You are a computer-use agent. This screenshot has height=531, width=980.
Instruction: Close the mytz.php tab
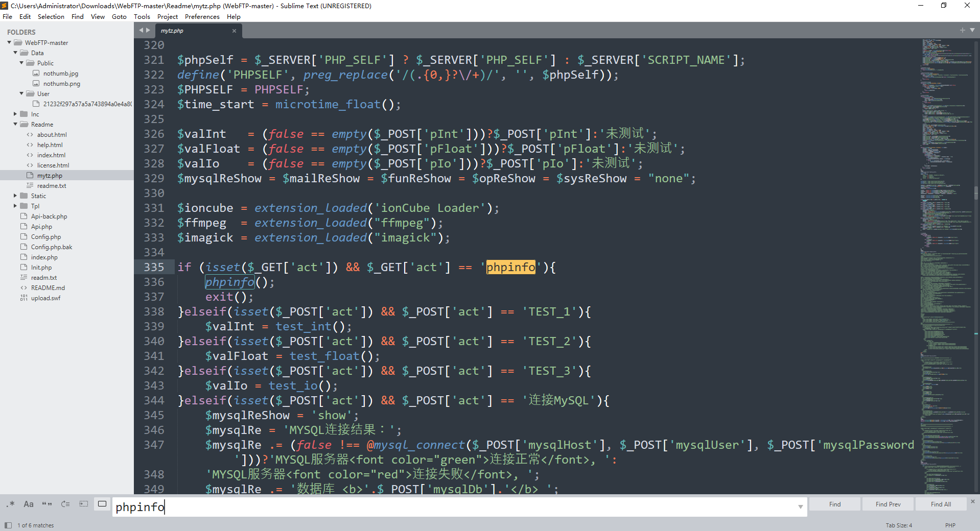[x=234, y=31]
